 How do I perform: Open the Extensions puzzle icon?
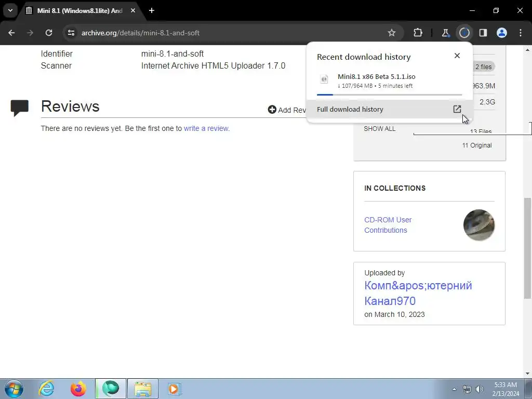[418, 33]
